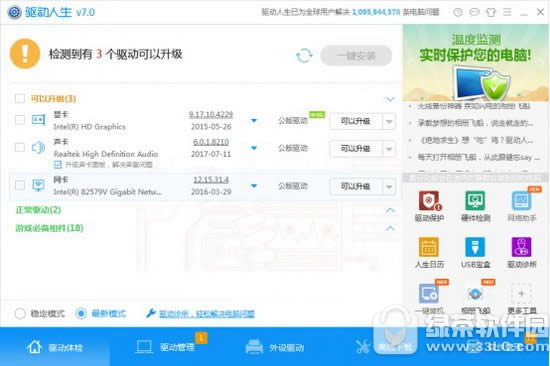This screenshot has height=366, width=550.
Task: Click 可以升级 button for 网卡
Action: click(x=356, y=187)
